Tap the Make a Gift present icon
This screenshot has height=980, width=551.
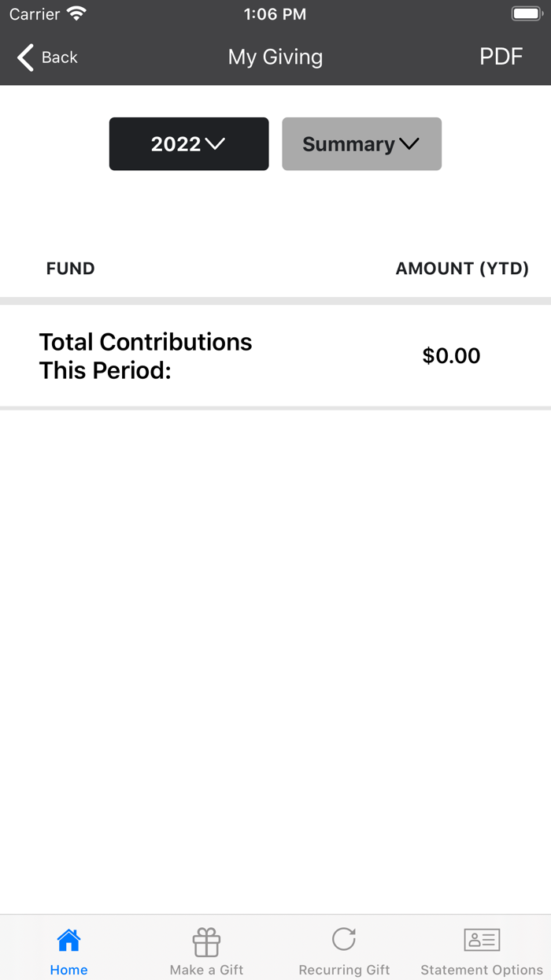[206, 941]
